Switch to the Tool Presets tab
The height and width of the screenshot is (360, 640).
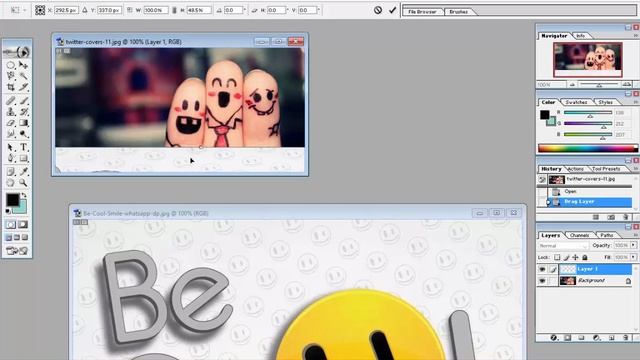coord(606,169)
